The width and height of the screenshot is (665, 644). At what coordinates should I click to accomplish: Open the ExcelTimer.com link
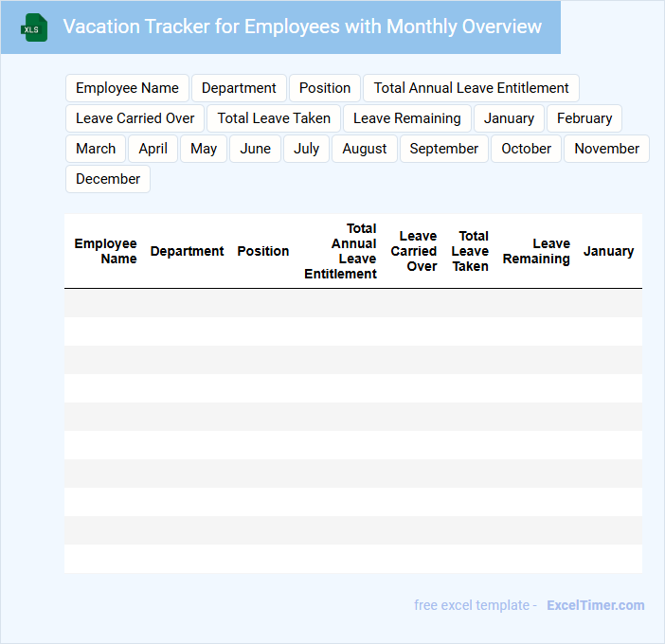tap(596, 605)
